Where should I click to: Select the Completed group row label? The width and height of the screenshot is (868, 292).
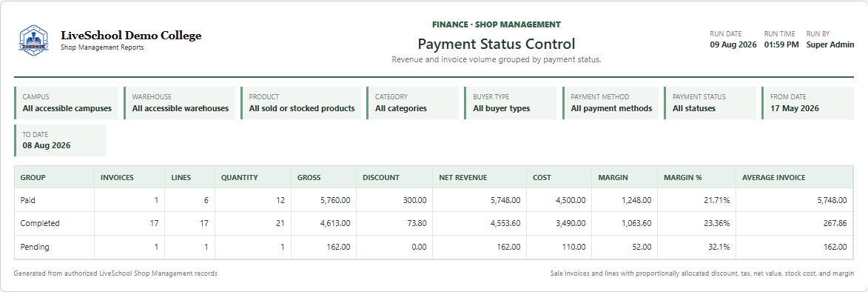(40, 223)
